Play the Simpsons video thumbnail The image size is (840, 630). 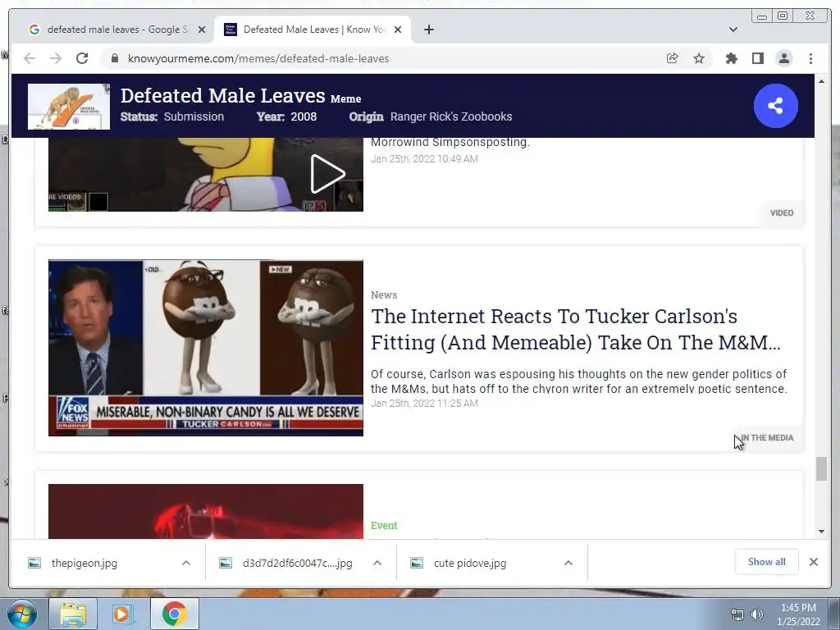[206, 175]
